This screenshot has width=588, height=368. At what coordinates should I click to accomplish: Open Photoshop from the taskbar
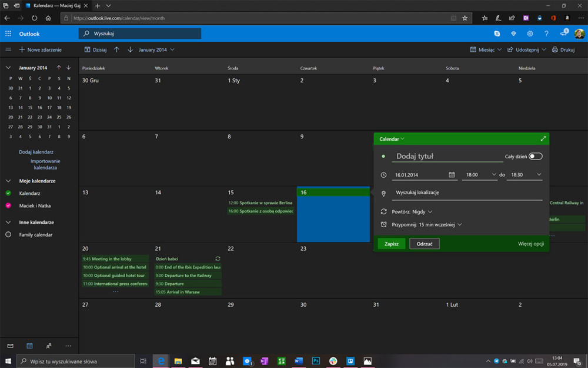point(316,361)
